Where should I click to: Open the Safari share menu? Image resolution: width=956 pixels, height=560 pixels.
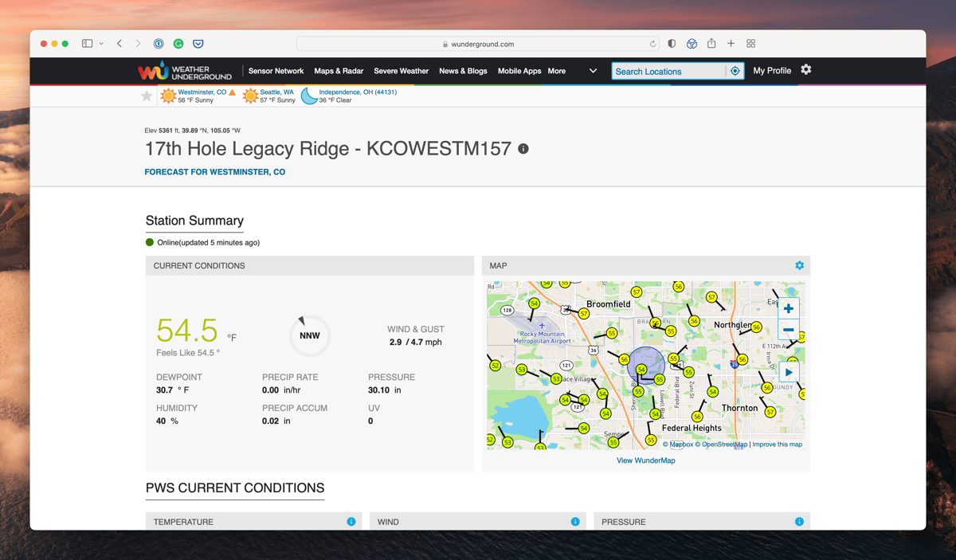711,43
